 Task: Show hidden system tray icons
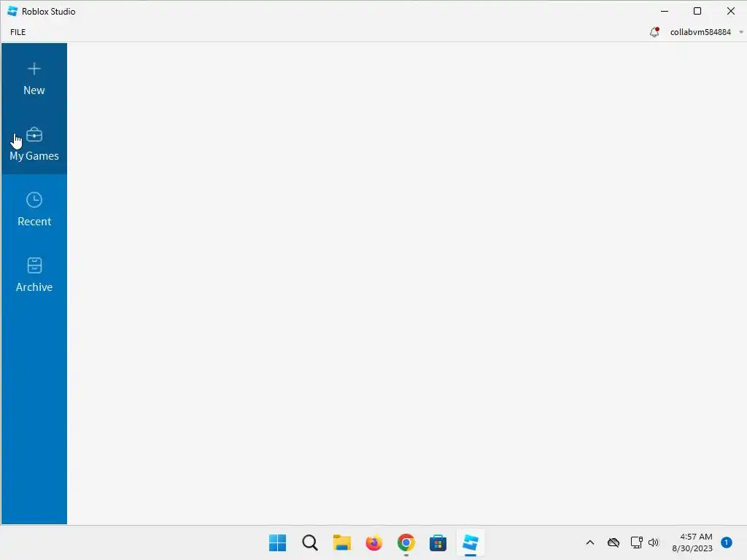589,542
